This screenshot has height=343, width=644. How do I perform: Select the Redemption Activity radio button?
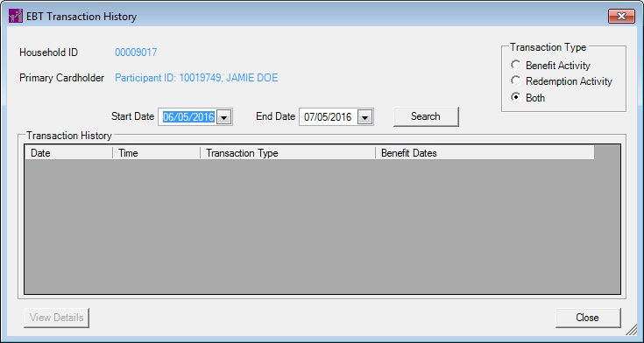515,80
